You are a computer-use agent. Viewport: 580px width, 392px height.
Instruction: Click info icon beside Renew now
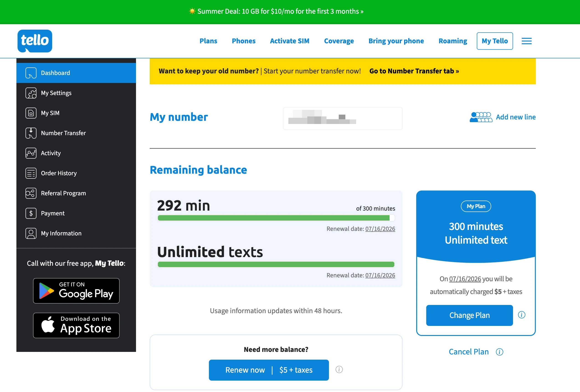[339, 369]
